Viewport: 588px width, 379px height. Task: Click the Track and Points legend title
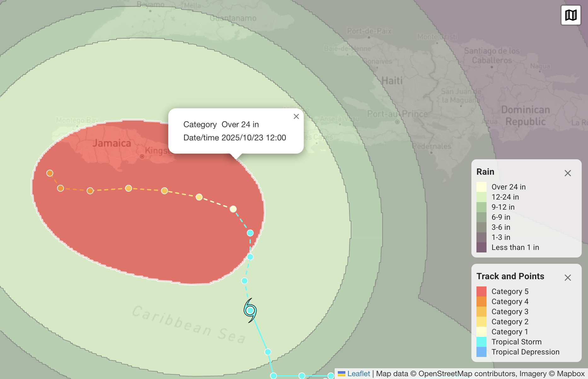pos(510,276)
